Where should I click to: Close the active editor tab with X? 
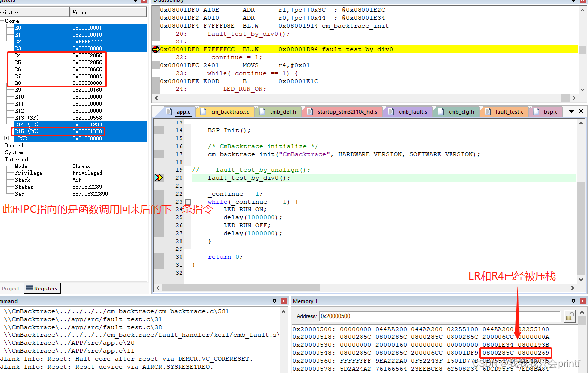point(581,111)
